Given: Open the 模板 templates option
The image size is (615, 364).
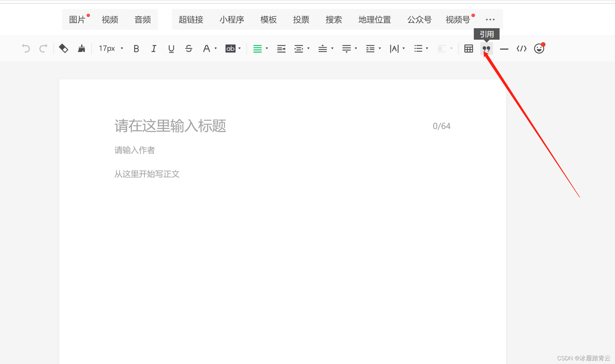Looking at the screenshot, I should 268,20.
